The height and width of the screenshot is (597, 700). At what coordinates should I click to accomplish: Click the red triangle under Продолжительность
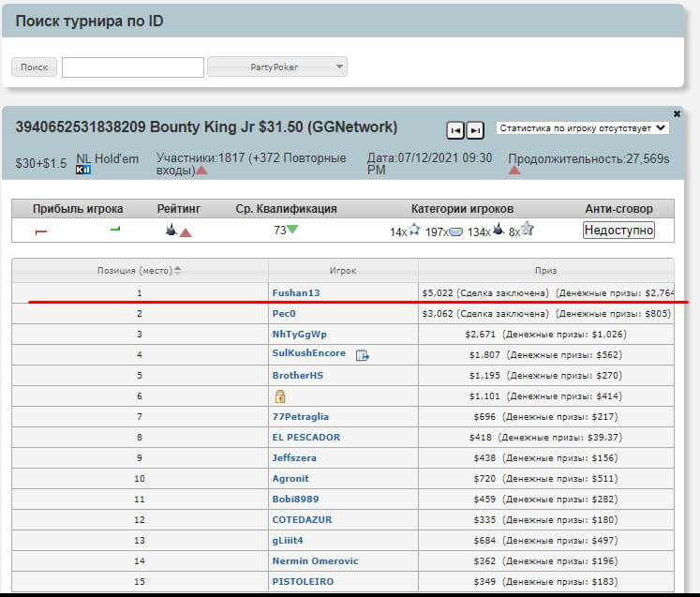pos(514,171)
